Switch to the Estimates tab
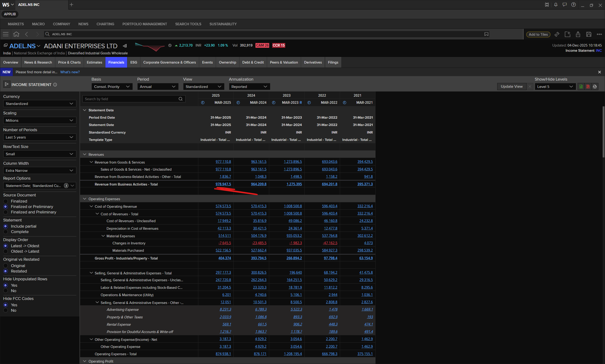This screenshot has height=364, width=605. tap(94, 62)
